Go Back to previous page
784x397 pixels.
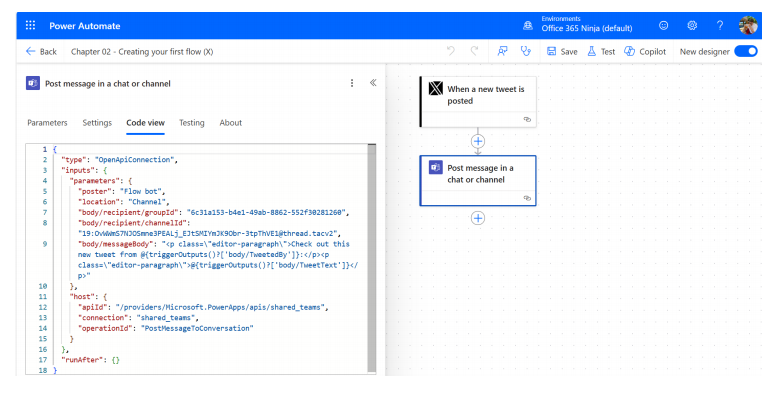coord(41,52)
